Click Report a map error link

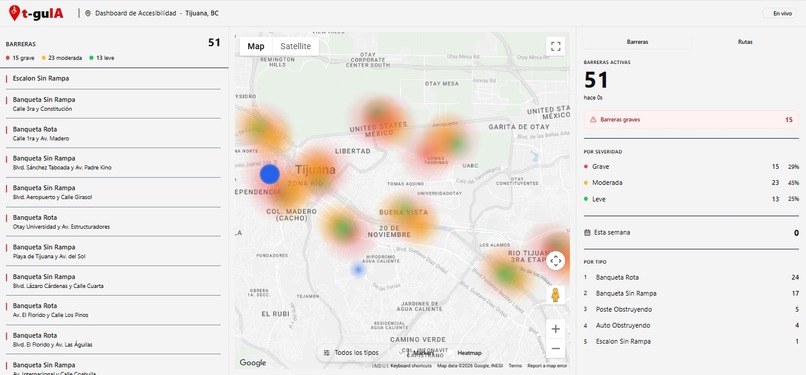pyautogui.click(x=547, y=366)
